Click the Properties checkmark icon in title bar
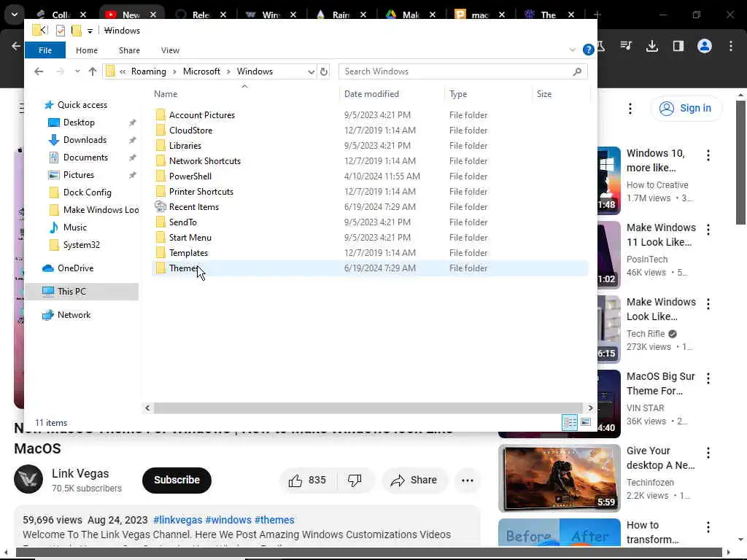 coord(61,31)
